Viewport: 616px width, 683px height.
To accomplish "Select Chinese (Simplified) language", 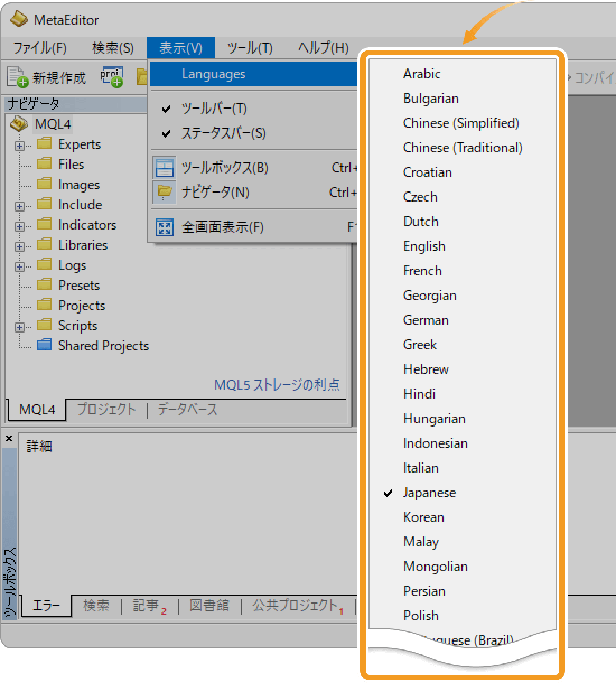I will (463, 123).
